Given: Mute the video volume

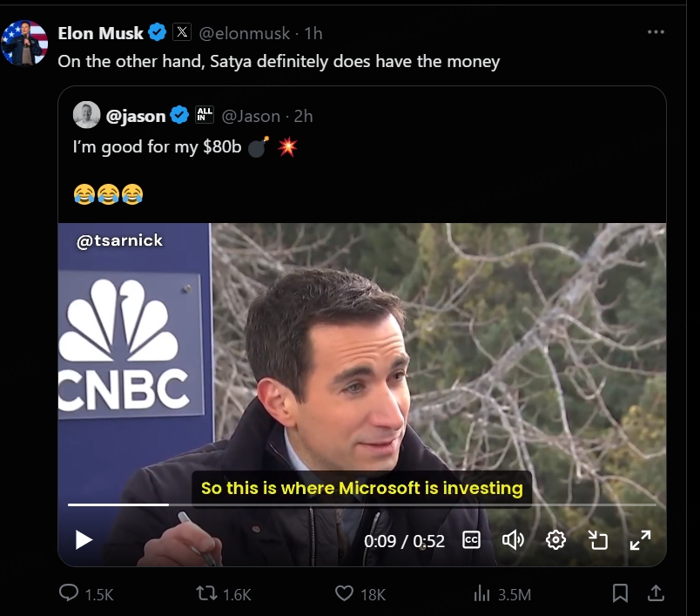Looking at the screenshot, I should click(x=513, y=540).
